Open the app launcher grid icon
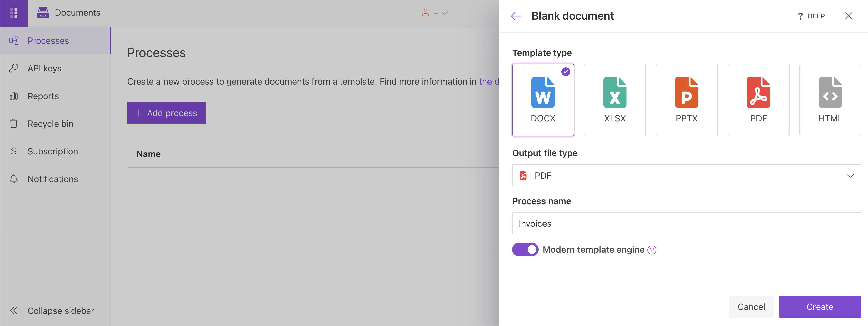The image size is (868, 326). click(x=14, y=13)
